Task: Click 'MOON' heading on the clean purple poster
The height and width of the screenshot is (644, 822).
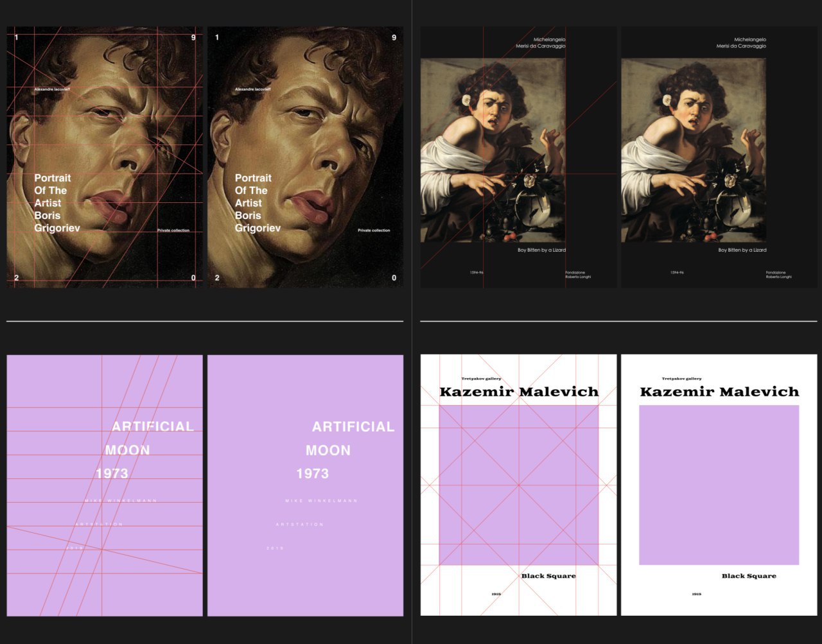Action: [328, 451]
